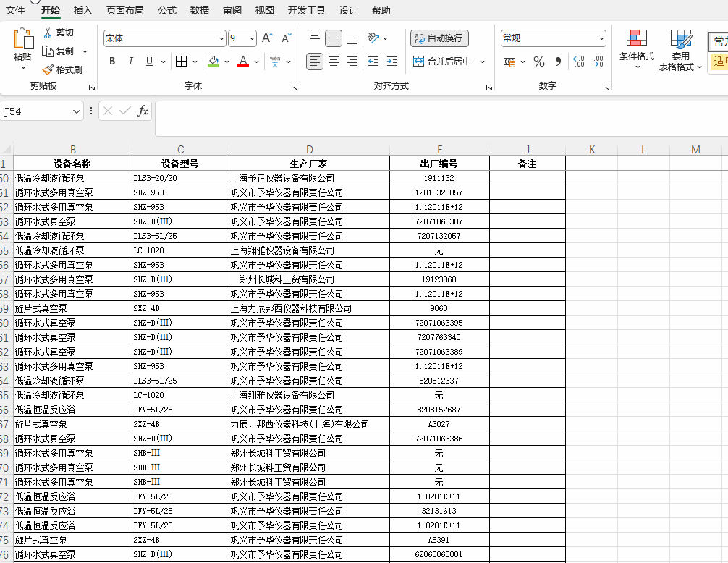Viewport: 728px width, 563px height.
Task: Expand the Merge & Center (合并后居中) arrow
Action: [x=483, y=62]
